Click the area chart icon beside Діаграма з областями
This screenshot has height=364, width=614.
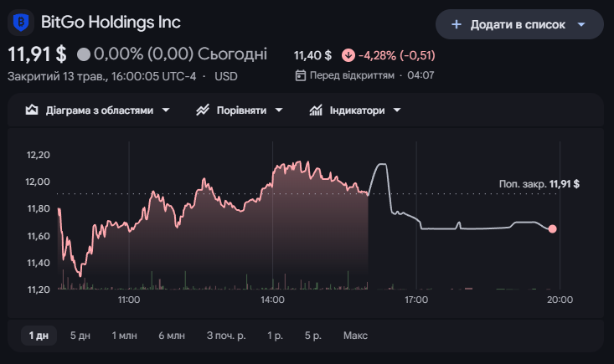click(x=32, y=110)
